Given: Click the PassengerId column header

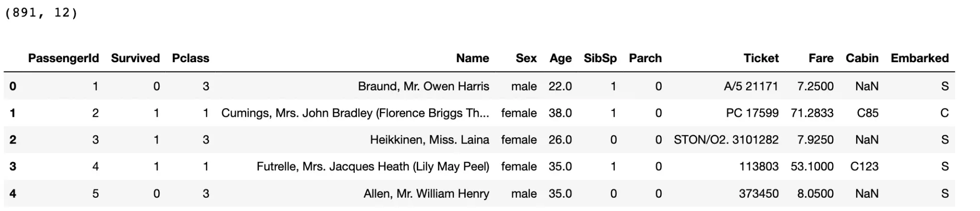Looking at the screenshot, I should coord(63,58).
